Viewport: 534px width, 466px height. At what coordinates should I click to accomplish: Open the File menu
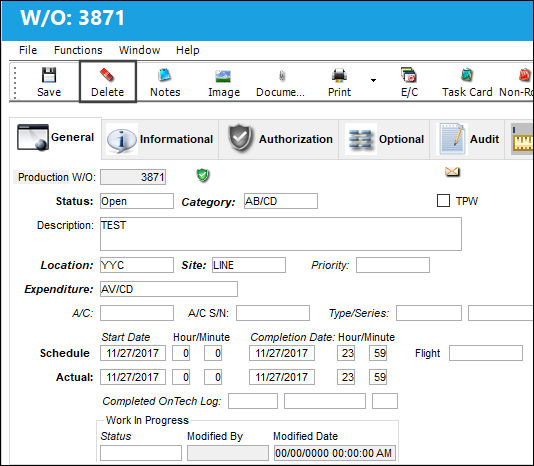tap(28, 50)
